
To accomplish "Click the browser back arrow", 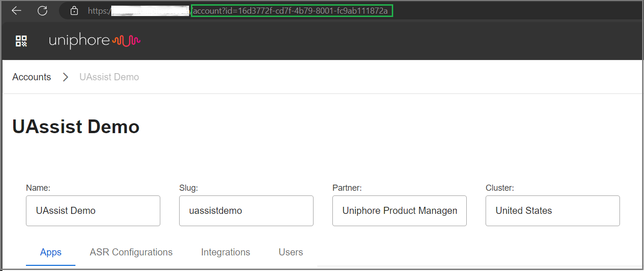I will [17, 10].
